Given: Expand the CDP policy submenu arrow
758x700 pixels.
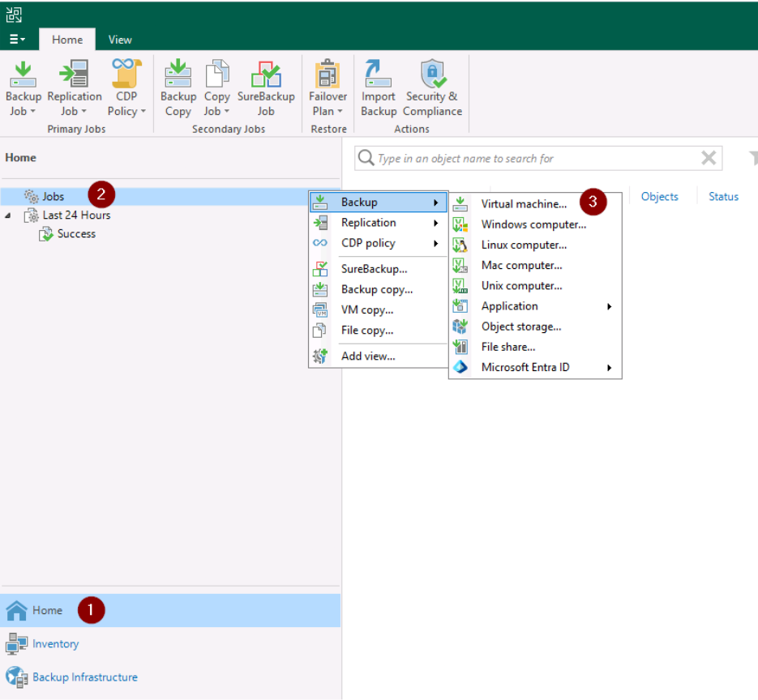Looking at the screenshot, I should pyautogui.click(x=436, y=244).
